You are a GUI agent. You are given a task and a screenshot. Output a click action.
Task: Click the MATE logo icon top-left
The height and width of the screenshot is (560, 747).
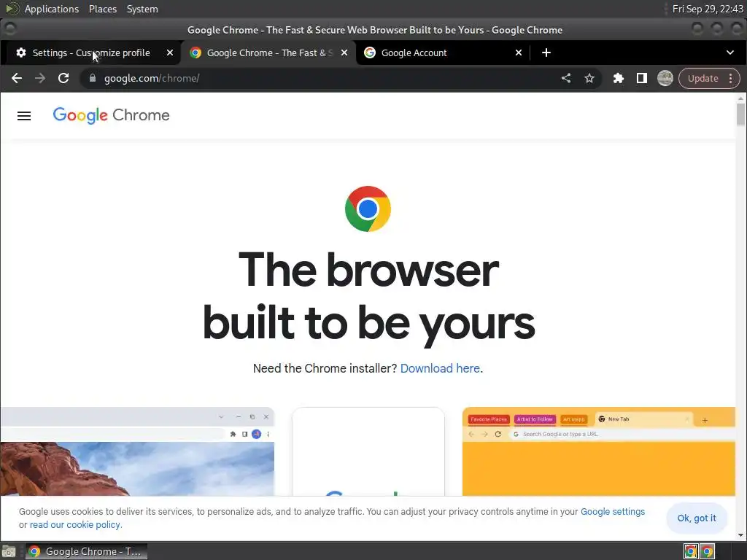tap(12, 9)
